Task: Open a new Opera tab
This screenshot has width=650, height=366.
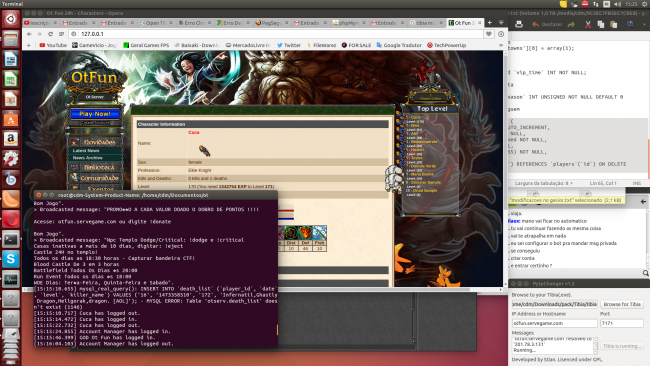Action: [x=490, y=23]
